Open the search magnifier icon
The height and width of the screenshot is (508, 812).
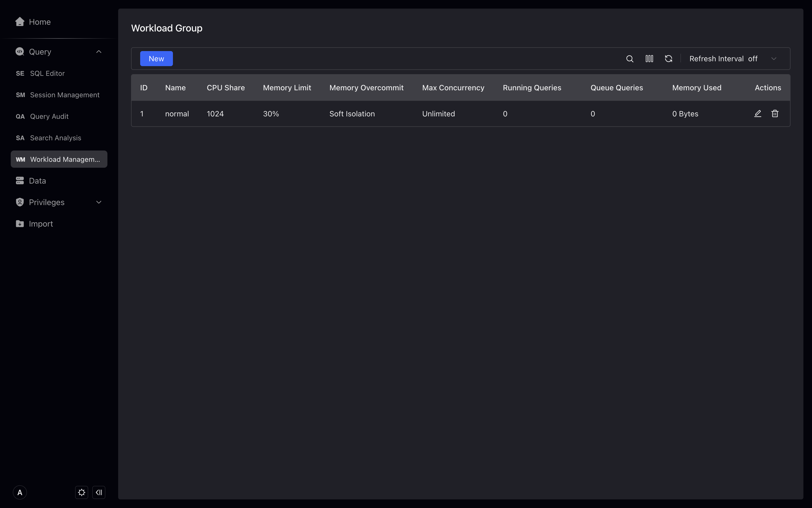coord(630,59)
